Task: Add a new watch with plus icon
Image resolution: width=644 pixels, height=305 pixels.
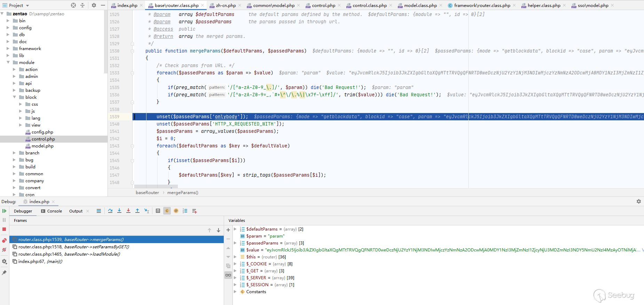Action: pos(228,230)
